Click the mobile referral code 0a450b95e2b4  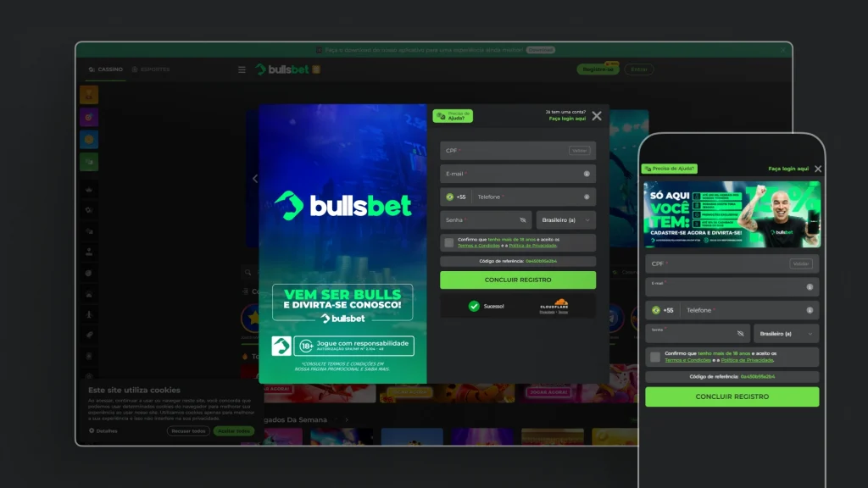click(757, 377)
